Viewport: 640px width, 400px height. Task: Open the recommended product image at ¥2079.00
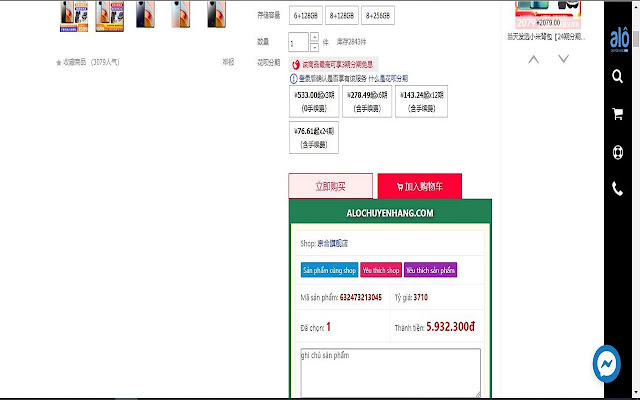[548, 14]
